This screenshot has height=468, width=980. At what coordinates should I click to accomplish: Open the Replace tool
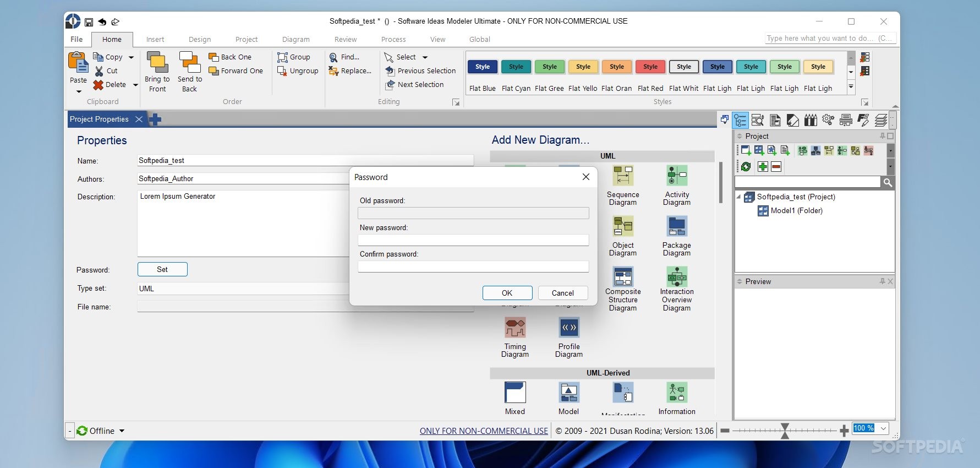[x=350, y=71]
